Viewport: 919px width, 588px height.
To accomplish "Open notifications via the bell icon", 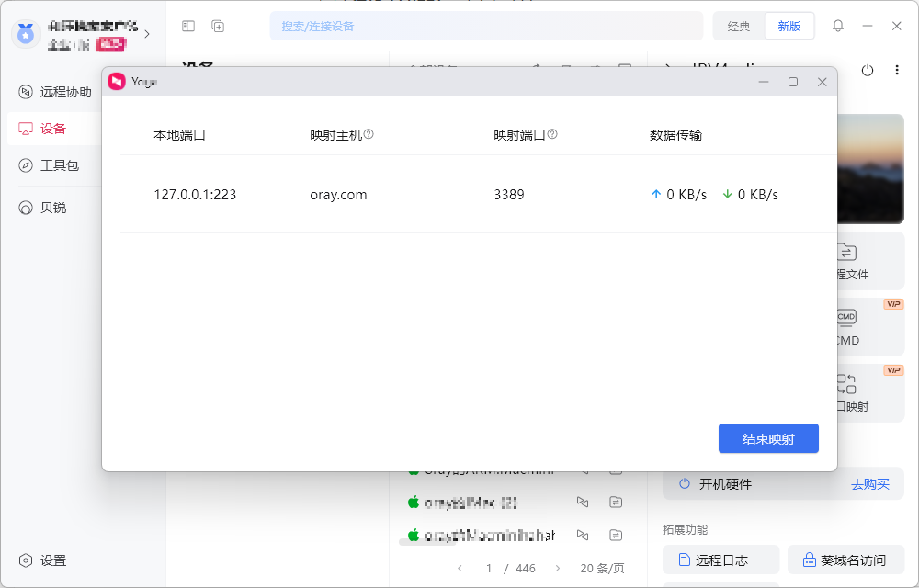I will click(x=837, y=26).
